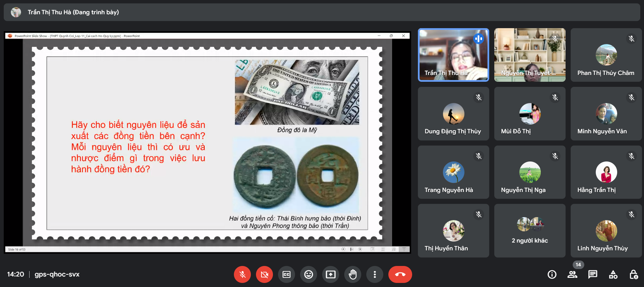Click the muted mic icon on Nguyễn Thị Nga

pos(555,156)
